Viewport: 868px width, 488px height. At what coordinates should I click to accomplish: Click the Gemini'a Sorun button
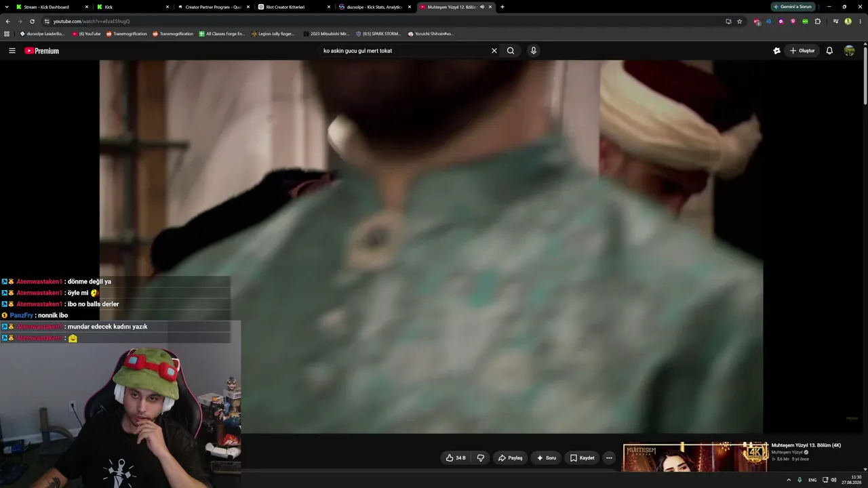(793, 7)
